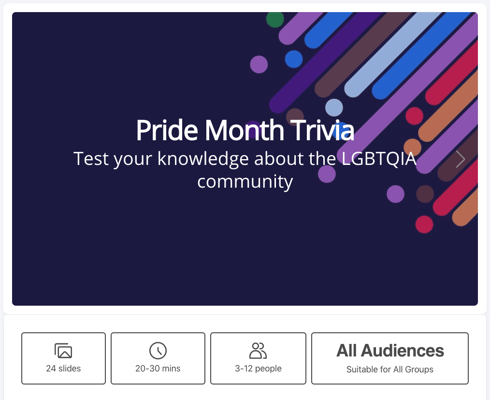Click the group of people icon
Screen dimensions: 490x400
click(x=258, y=350)
